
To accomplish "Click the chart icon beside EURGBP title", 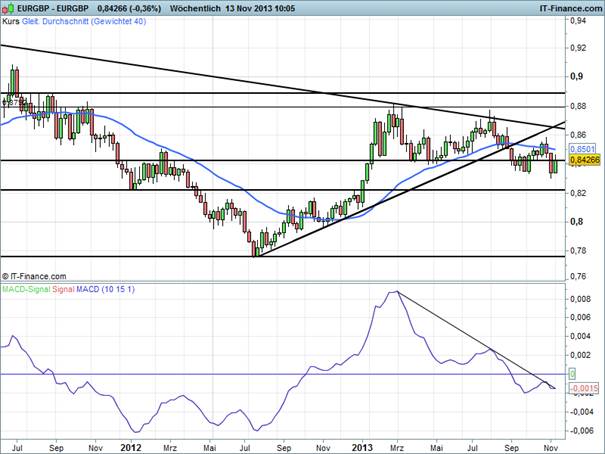I will [8, 7].
